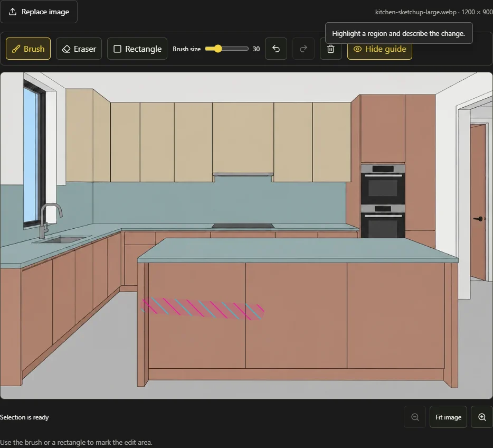Click the Fit image button
Screen dimensions: 493x448
click(x=448, y=417)
